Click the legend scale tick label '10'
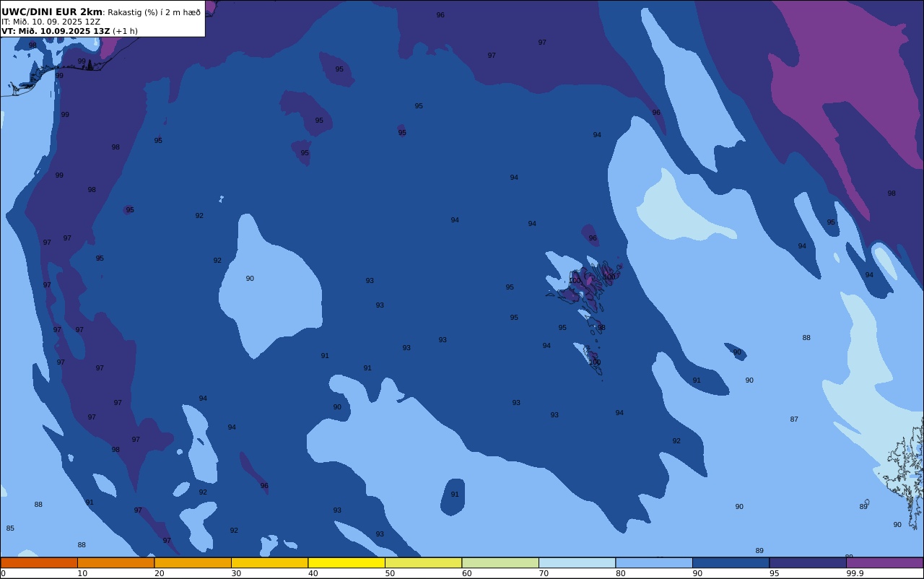The image size is (924, 579). point(82,573)
